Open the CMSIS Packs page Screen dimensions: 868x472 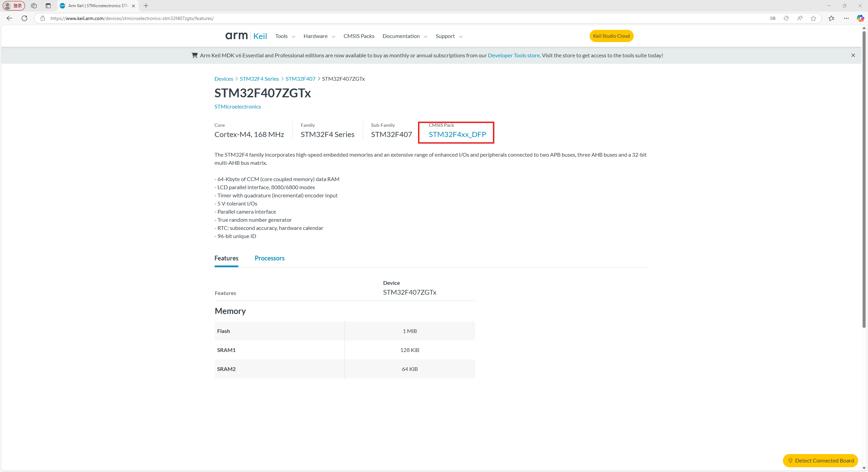pos(359,36)
